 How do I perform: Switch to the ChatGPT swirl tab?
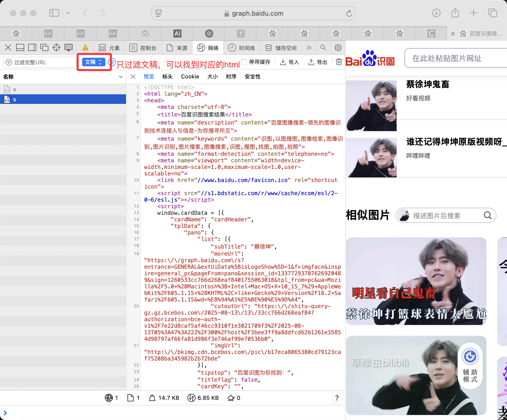click(x=209, y=34)
